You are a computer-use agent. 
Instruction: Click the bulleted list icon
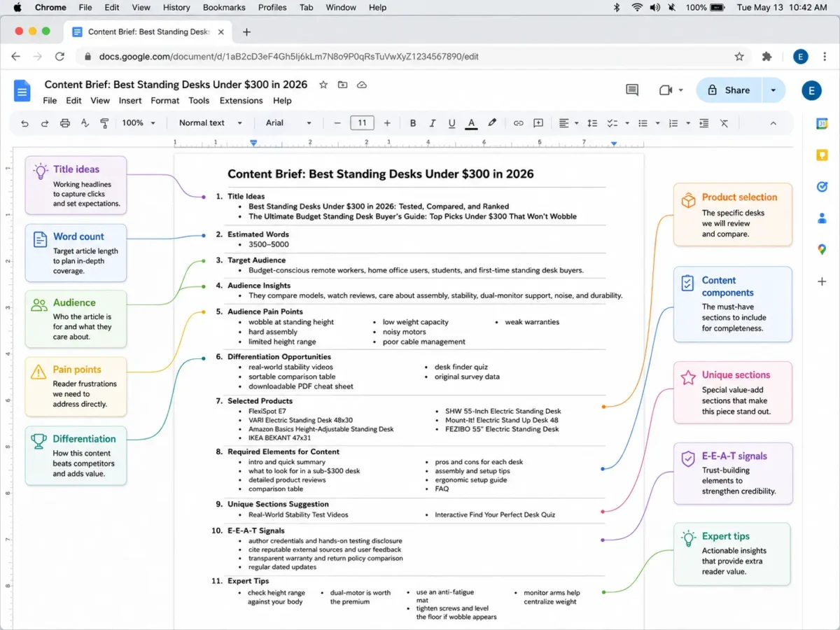pos(643,123)
